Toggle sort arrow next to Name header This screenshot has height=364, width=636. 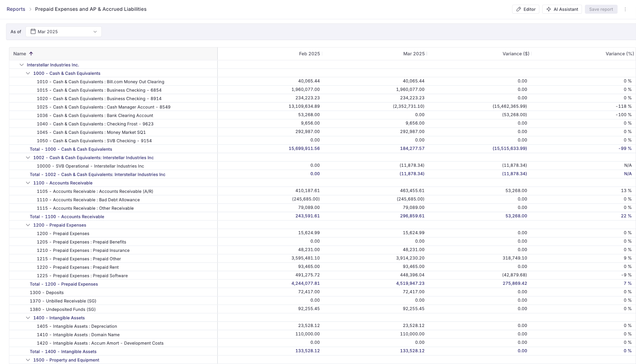31,54
